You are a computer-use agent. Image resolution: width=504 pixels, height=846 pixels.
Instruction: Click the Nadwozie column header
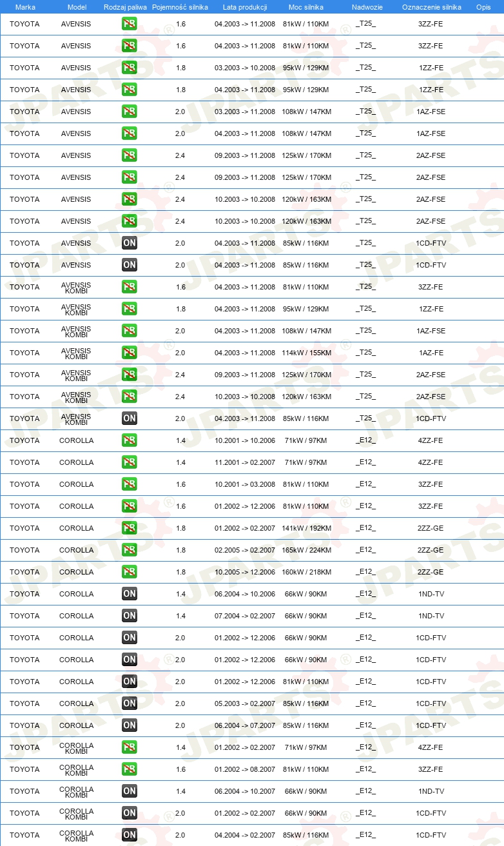[x=367, y=7]
